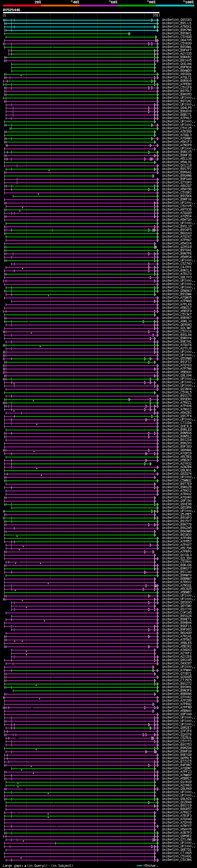This screenshot has width=197, height=868.
Task: Select the UniRef100_Q9S7F4 label
Action: (x=177, y=416)
